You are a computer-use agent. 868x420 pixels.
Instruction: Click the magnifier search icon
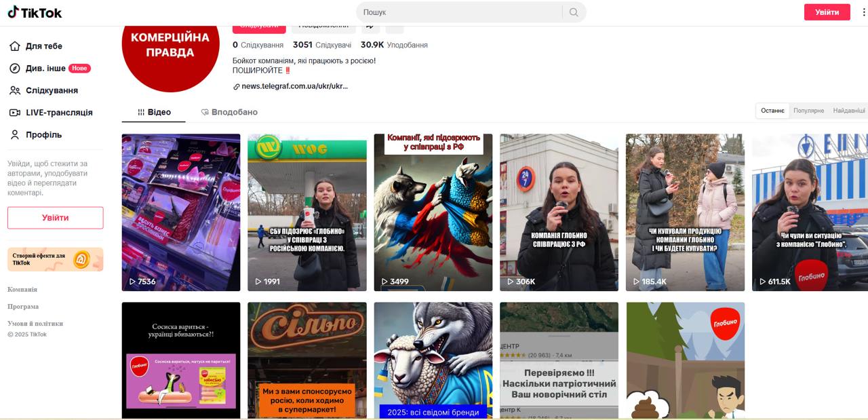[x=574, y=12]
